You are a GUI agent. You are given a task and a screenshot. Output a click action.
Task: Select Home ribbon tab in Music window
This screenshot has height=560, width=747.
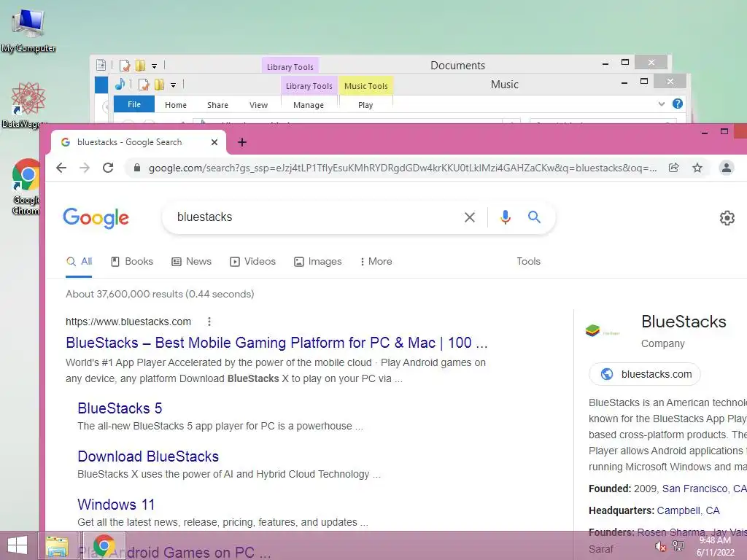tap(176, 105)
